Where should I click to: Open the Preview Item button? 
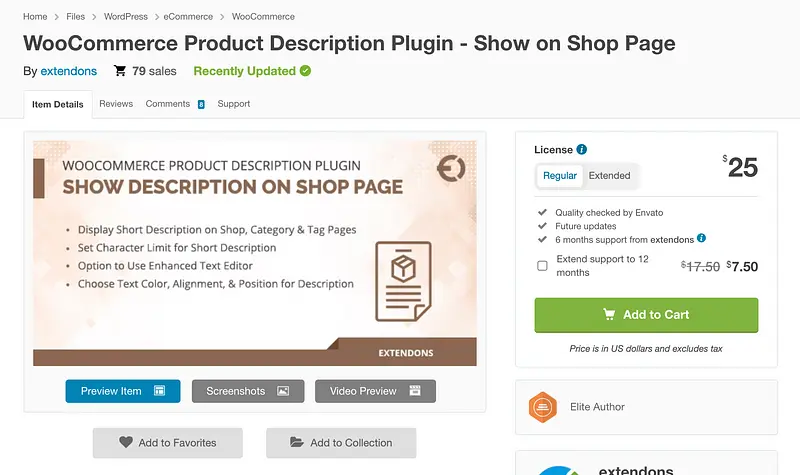[x=123, y=391]
